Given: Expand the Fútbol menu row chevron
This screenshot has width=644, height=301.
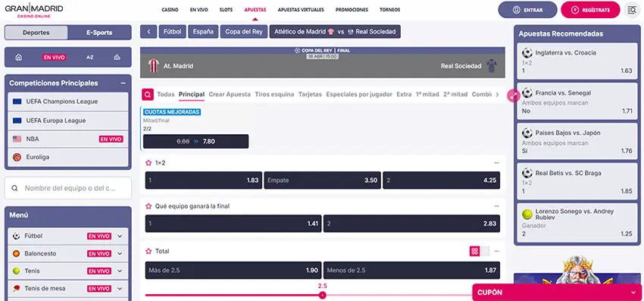Looking at the screenshot, I should 120,236.
